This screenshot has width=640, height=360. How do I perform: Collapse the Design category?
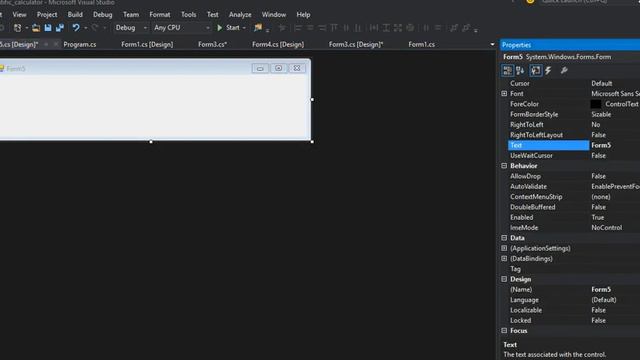504,279
